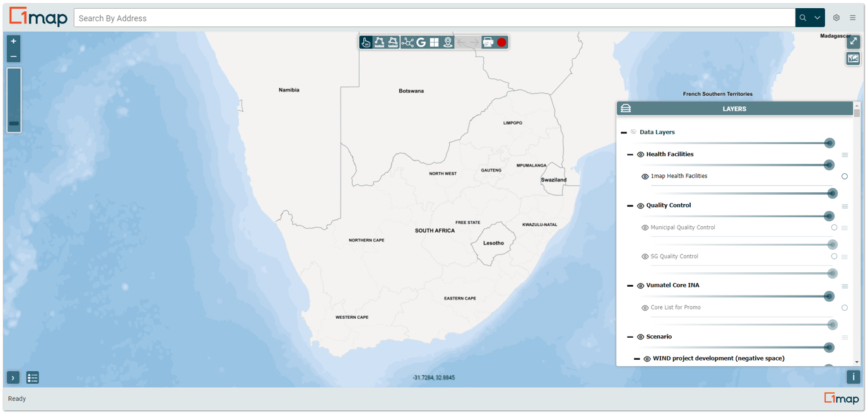Toggle visibility of Health Facilities layer
868x414 pixels.
[641, 154]
